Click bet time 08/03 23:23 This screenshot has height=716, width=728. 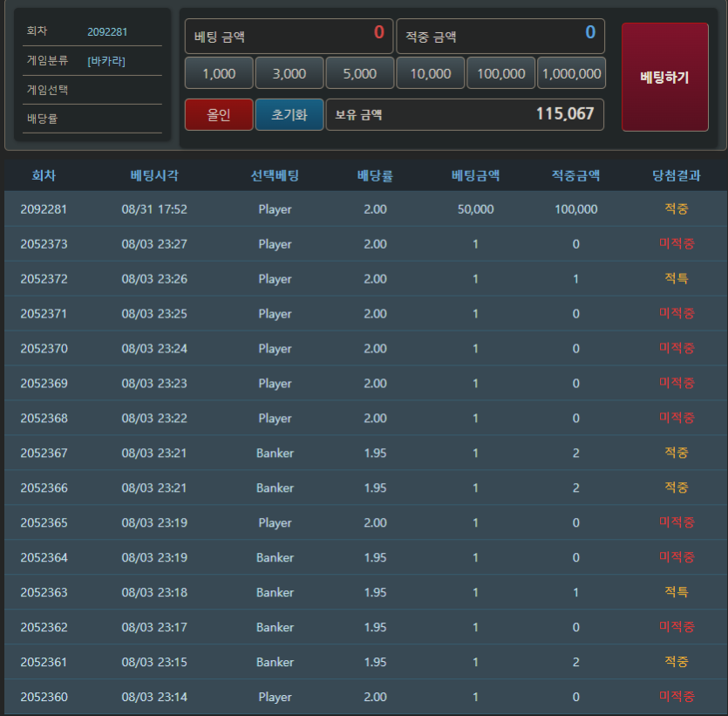[x=154, y=384]
